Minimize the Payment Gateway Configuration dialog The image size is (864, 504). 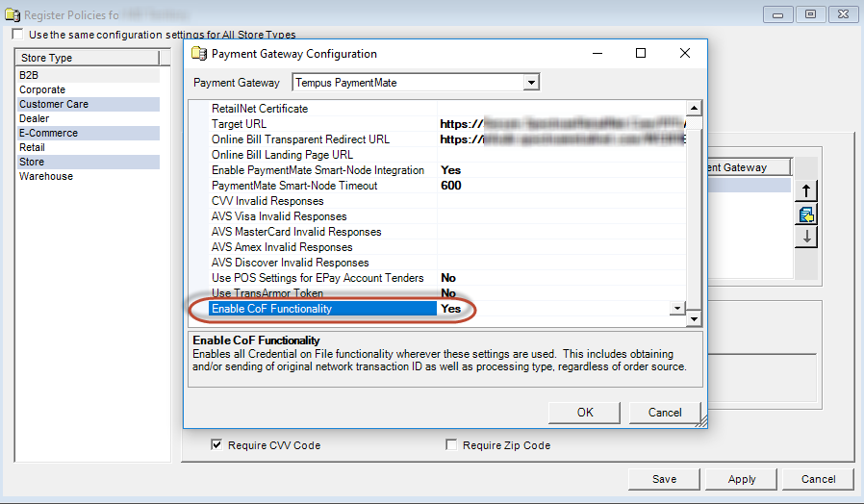click(x=596, y=54)
